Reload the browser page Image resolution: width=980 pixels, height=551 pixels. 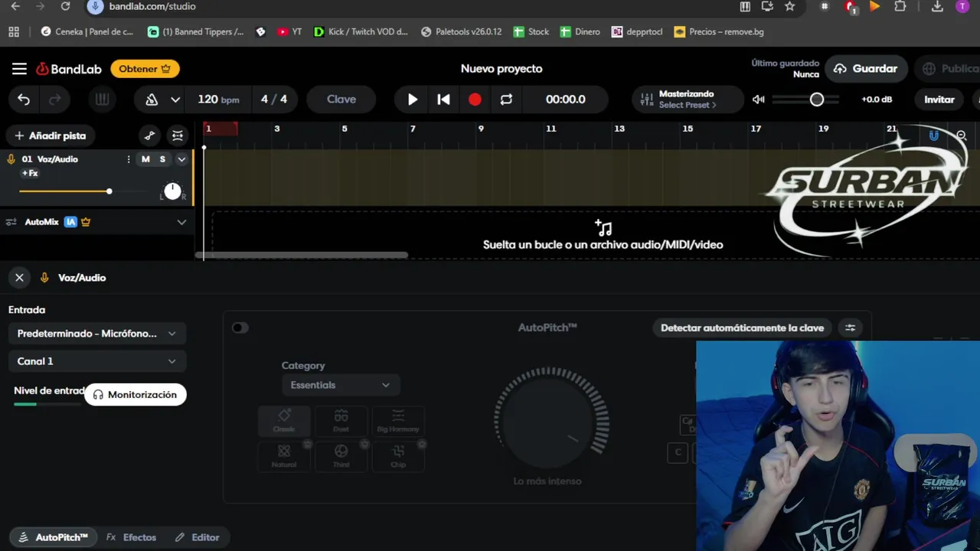65,6
